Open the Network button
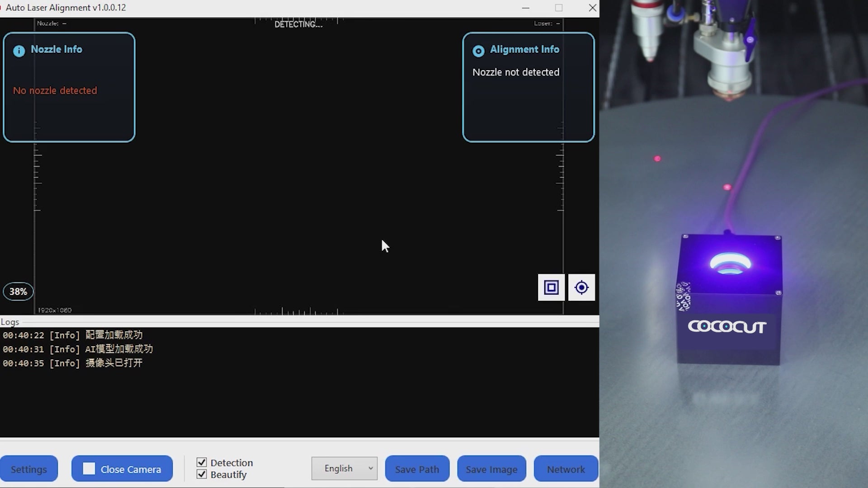This screenshot has width=868, height=488. coord(566,469)
